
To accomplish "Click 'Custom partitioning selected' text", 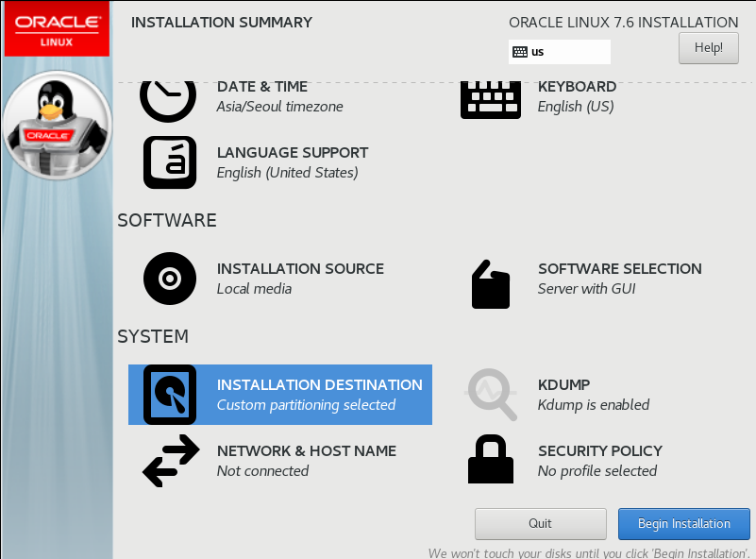I will (306, 405).
